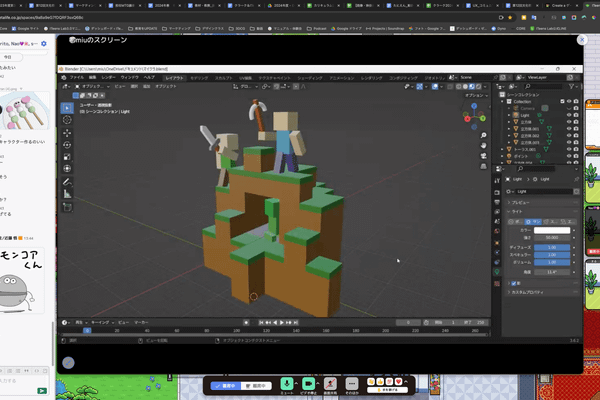Switch viewport to wireframe shading

[x=458, y=87]
